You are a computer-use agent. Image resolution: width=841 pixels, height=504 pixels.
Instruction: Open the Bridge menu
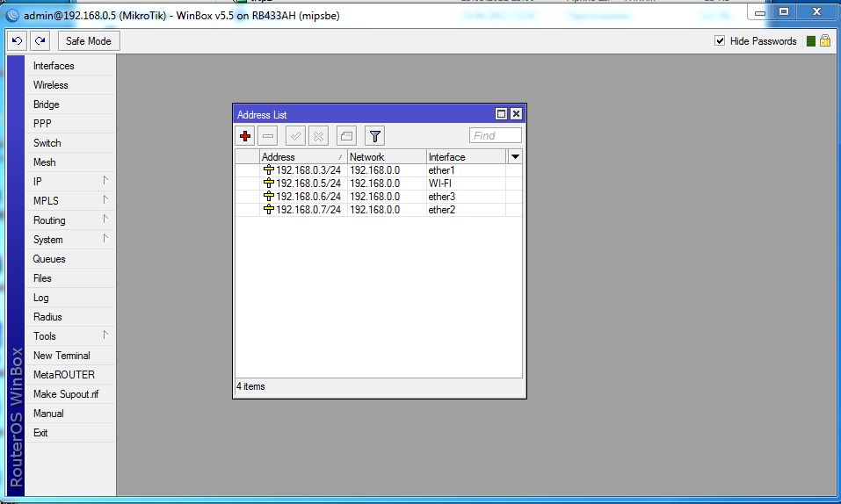[x=70, y=104]
